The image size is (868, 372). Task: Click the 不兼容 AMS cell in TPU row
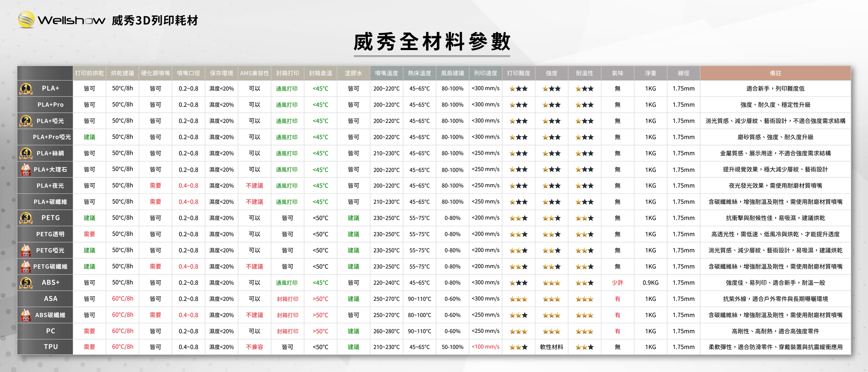point(254,347)
